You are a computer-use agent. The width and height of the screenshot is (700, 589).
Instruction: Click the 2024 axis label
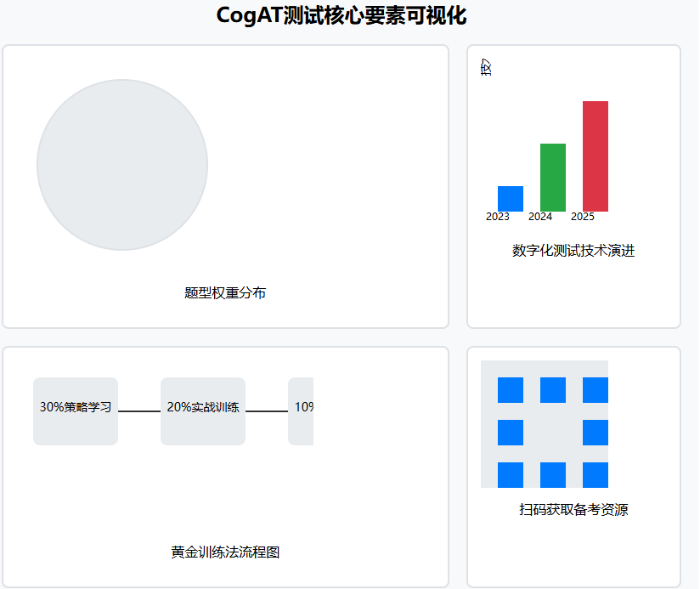(542, 217)
